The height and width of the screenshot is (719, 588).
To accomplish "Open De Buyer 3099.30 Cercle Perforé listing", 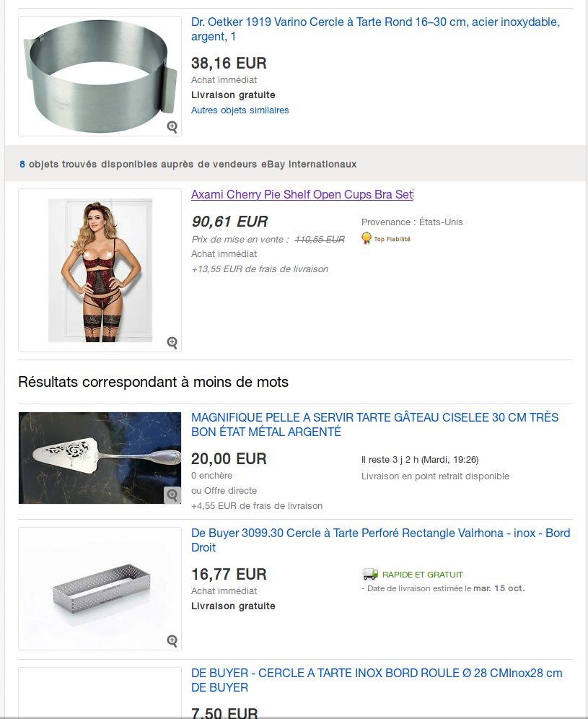I will point(380,540).
